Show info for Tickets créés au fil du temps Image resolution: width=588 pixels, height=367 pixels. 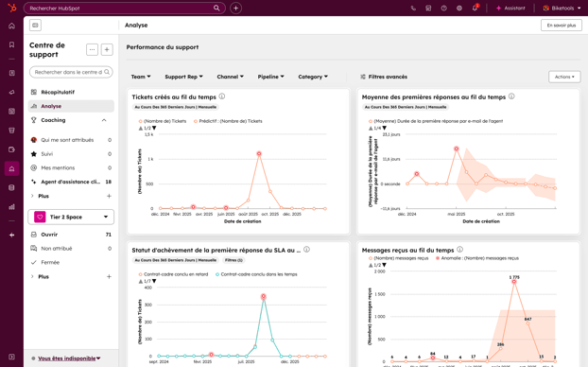click(x=222, y=96)
